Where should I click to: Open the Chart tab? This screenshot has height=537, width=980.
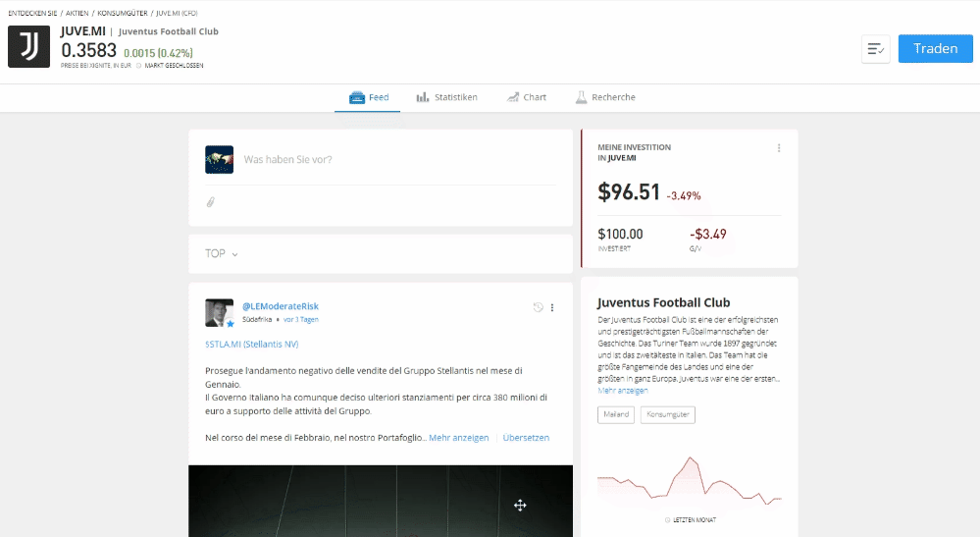click(x=526, y=97)
